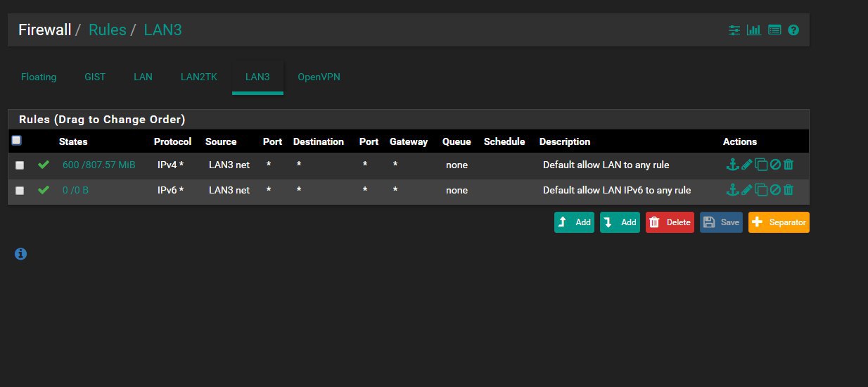This screenshot has width=868, height=387.
Task: Delete the IPv4 rule with trash icon
Action: pos(789,165)
